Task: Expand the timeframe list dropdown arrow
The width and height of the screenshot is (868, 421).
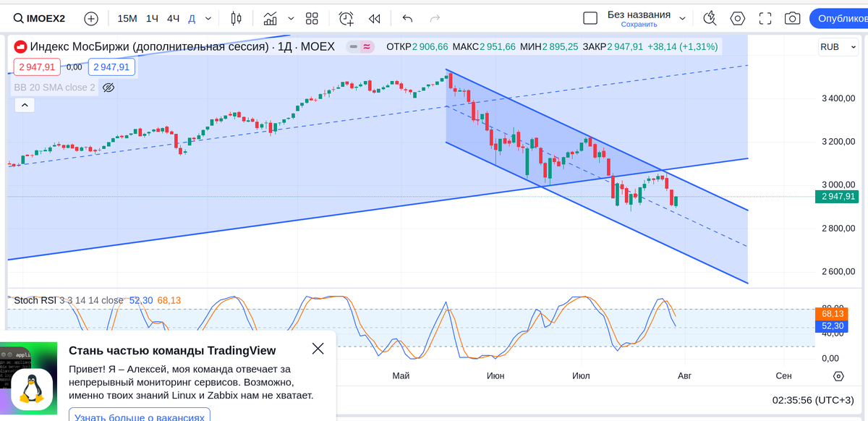Action: tap(209, 18)
